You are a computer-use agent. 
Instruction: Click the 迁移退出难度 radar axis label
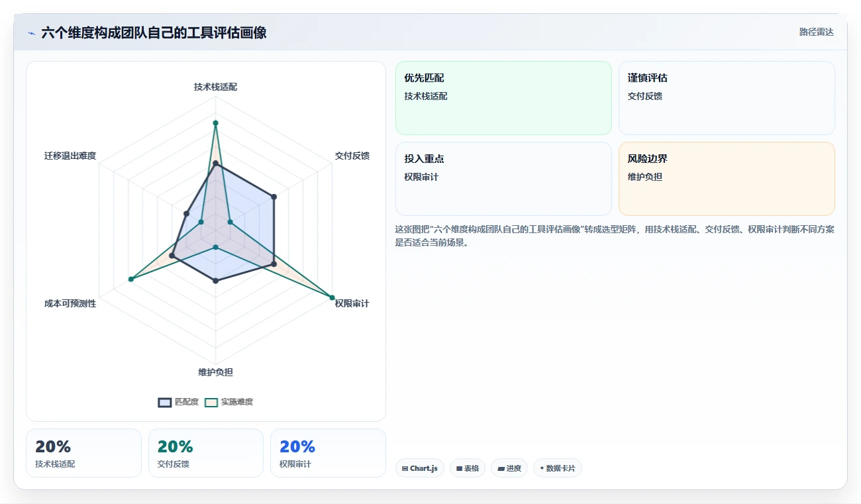70,156
